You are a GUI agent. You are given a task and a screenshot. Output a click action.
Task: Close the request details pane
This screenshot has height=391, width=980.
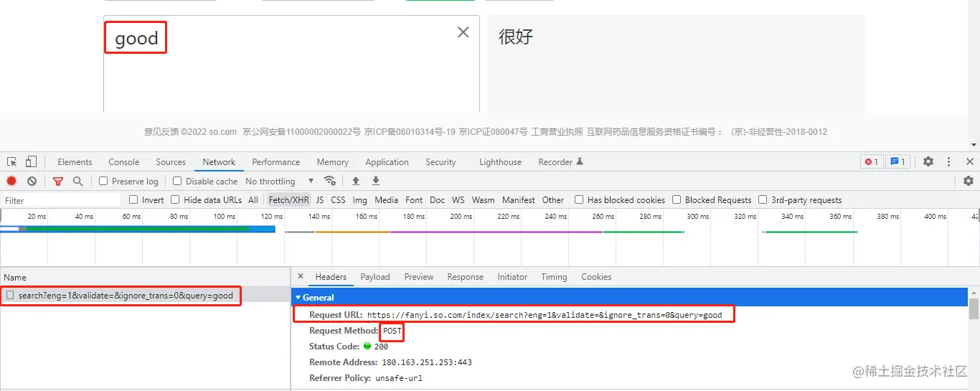[x=301, y=276]
